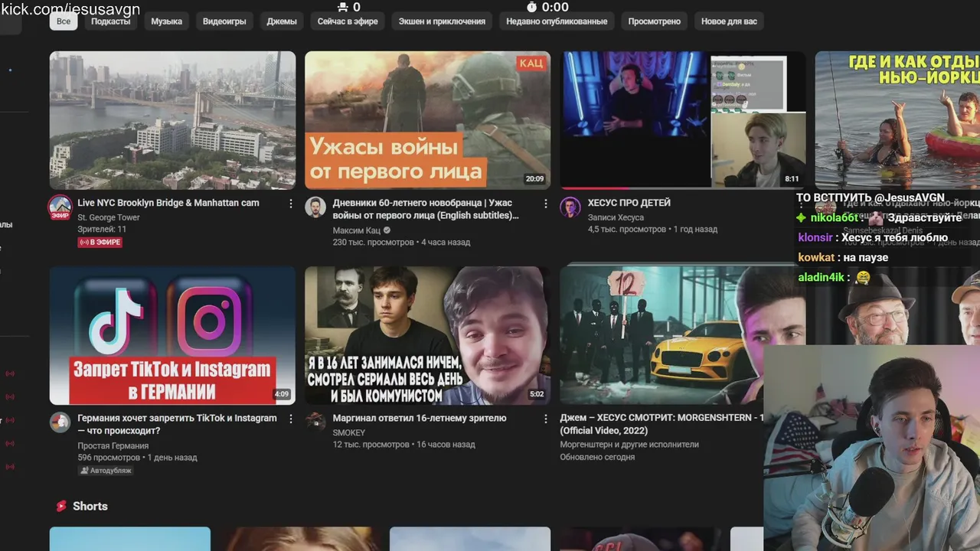Open Простая Германия channel avatar
980x551 pixels.
60,422
